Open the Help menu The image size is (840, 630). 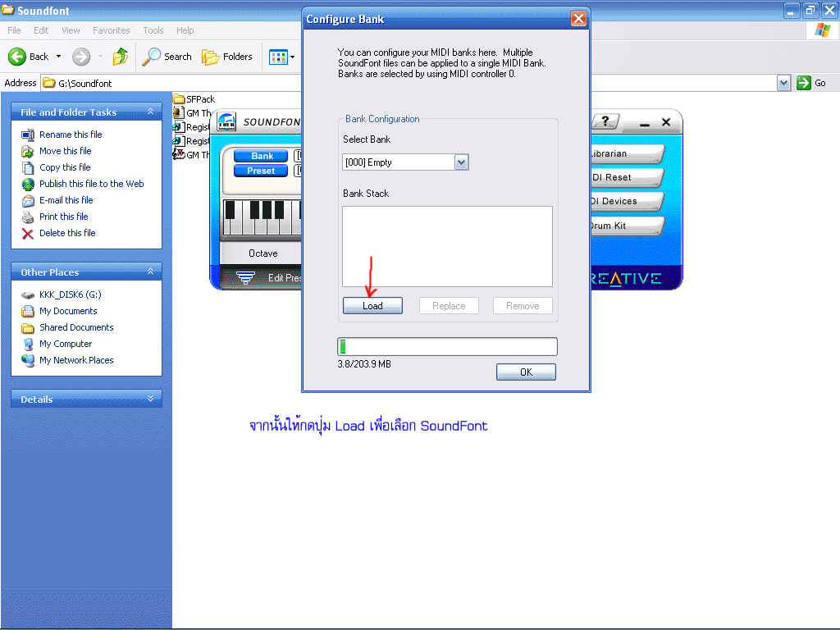coord(185,30)
